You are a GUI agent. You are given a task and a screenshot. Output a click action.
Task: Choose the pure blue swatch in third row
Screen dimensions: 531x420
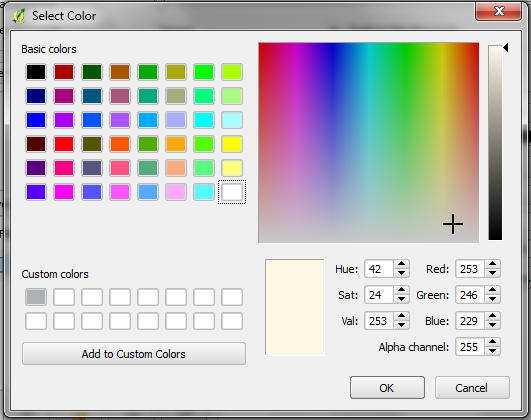36,120
